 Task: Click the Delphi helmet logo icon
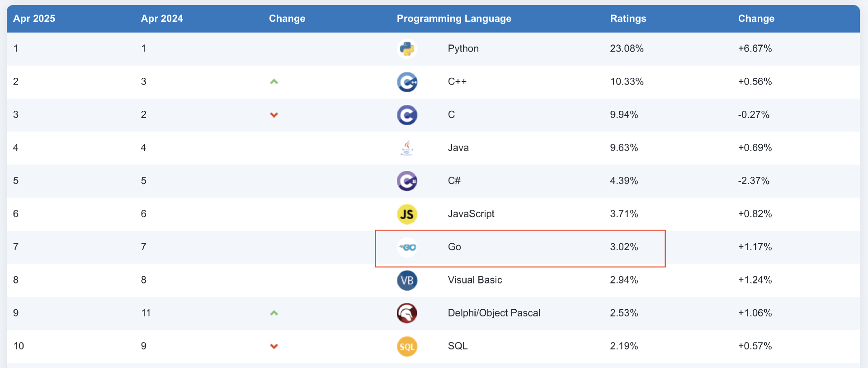click(407, 313)
